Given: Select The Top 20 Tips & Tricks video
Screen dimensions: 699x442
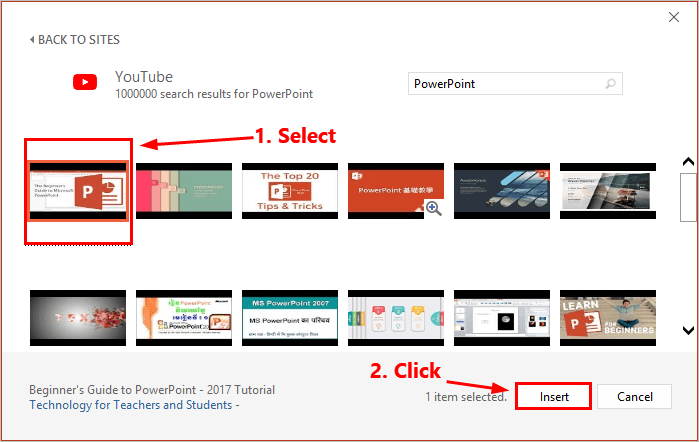Looking at the screenshot, I should (290, 190).
